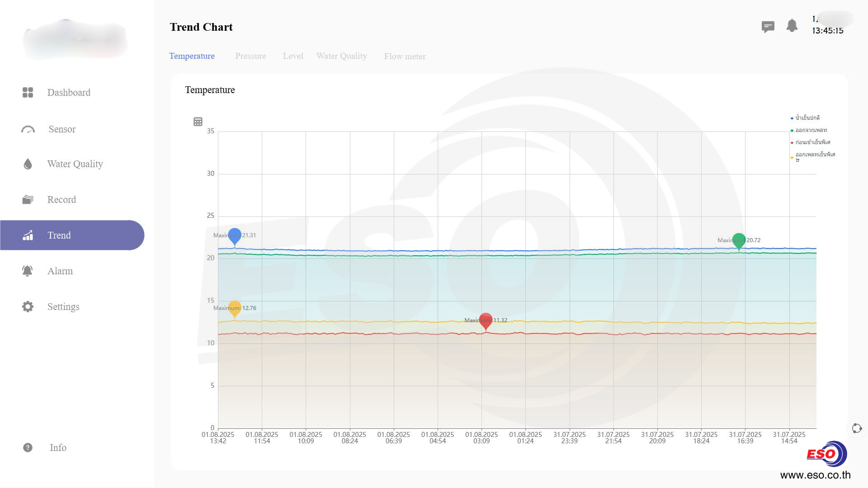Open chart data view table icon
Image resolution: width=868 pixels, height=488 pixels.
[198, 122]
